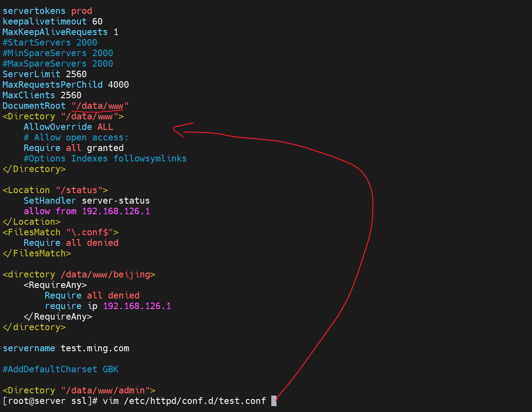Click 'Require all granted' text
The image size is (532, 412).
click(73, 148)
